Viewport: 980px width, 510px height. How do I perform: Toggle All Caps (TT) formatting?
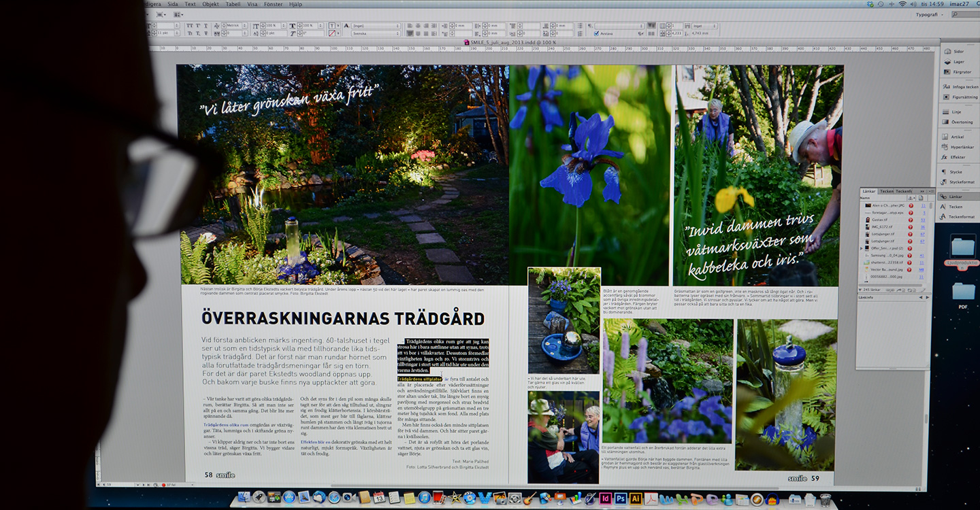[190, 25]
